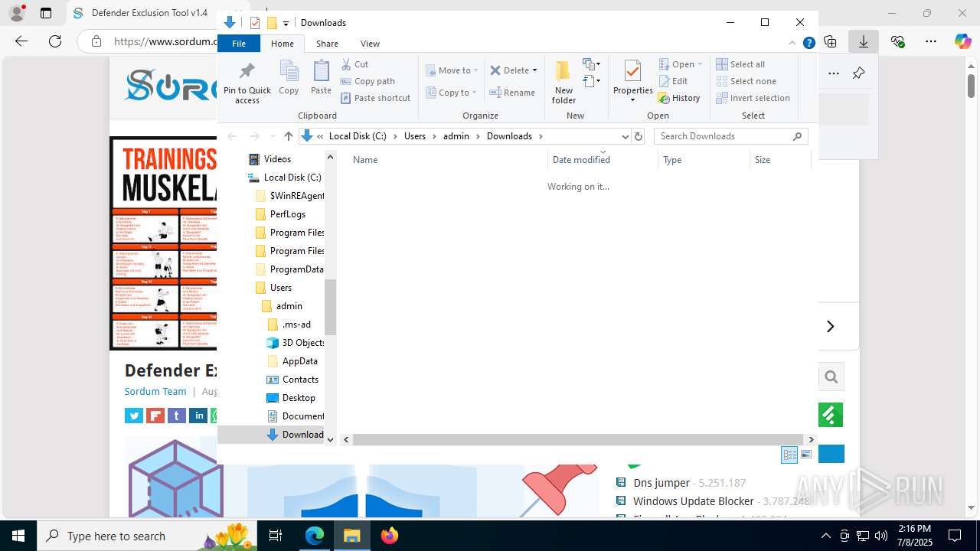Viewport: 980px width, 551px height.
Task: Expand address bar history dropdown
Action: pyautogui.click(x=625, y=136)
